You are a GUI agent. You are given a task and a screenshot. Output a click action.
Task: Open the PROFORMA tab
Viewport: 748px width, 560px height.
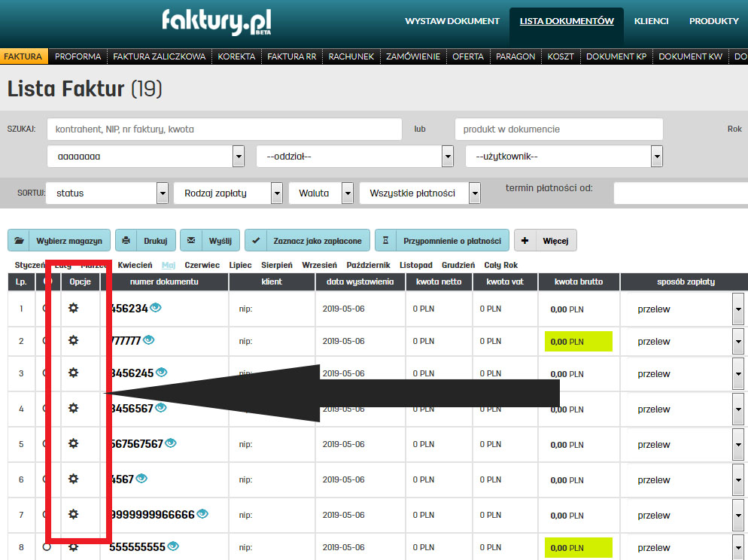tap(78, 56)
